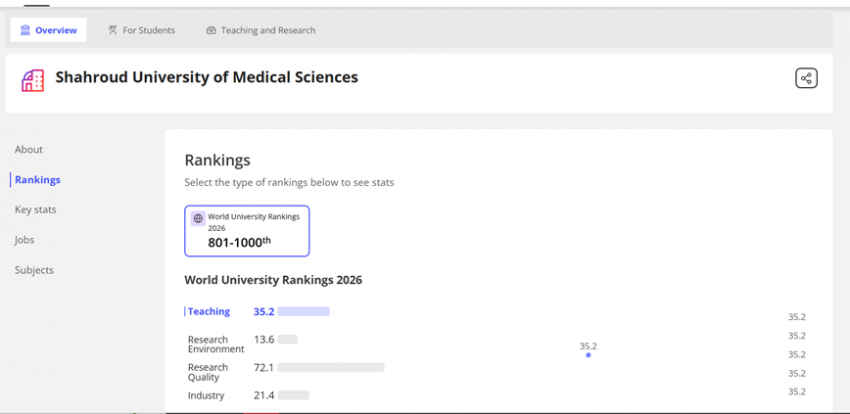Click the Teaching score progress bar

click(303, 312)
